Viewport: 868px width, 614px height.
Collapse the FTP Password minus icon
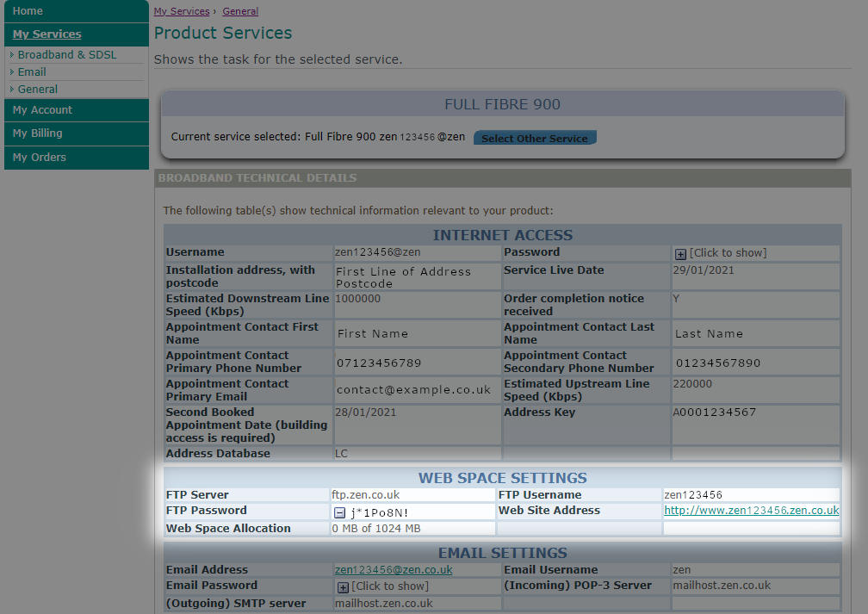point(340,512)
